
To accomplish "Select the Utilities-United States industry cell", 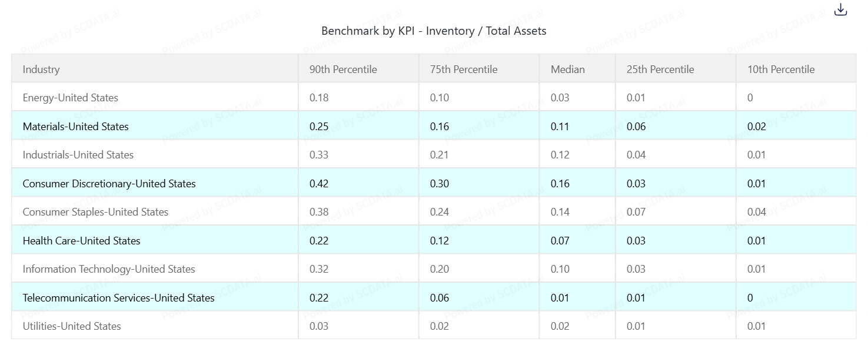I will tap(72, 326).
